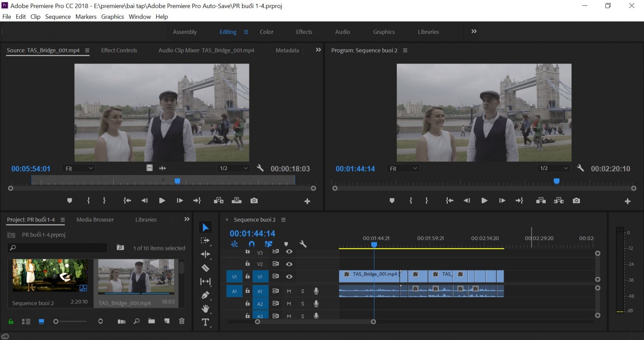Toggle V3 track output eye
The image size is (644, 340).
289,252
